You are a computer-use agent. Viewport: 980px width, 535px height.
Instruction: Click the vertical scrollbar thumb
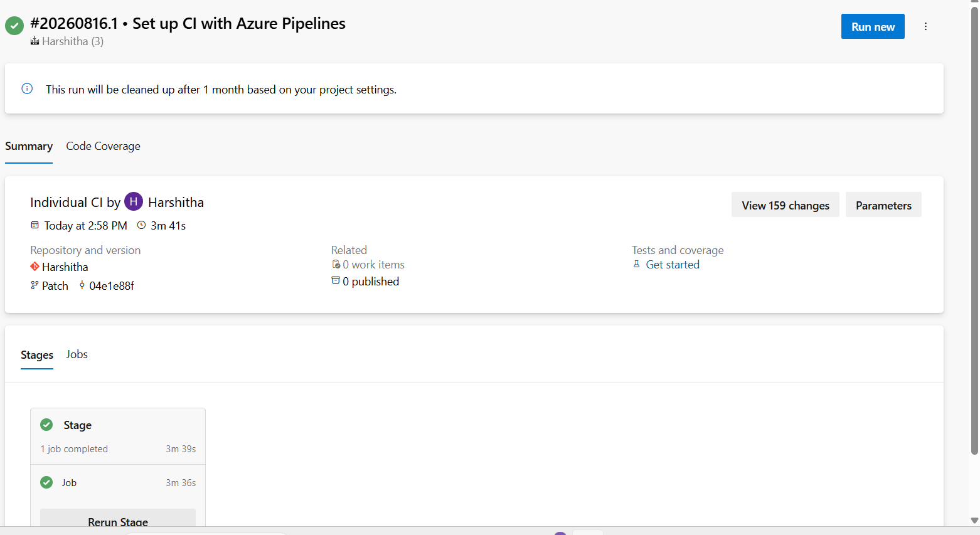974,231
